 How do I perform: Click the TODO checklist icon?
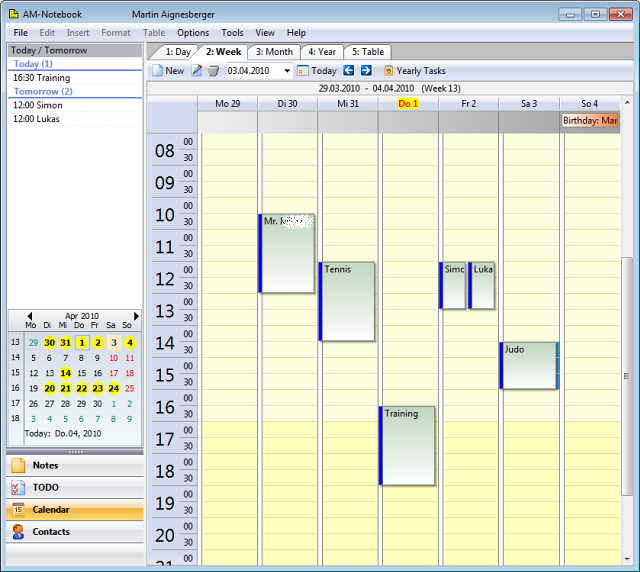click(18, 487)
